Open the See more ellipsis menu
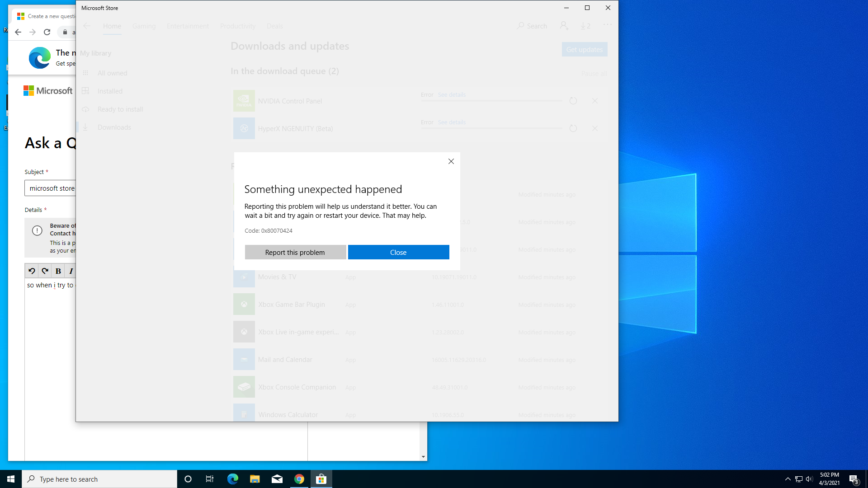868x488 pixels. [x=607, y=25]
